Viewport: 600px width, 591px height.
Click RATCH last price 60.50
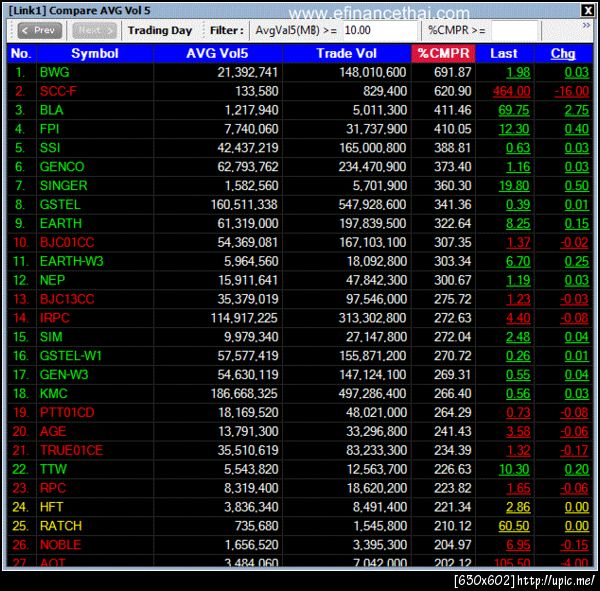click(514, 526)
